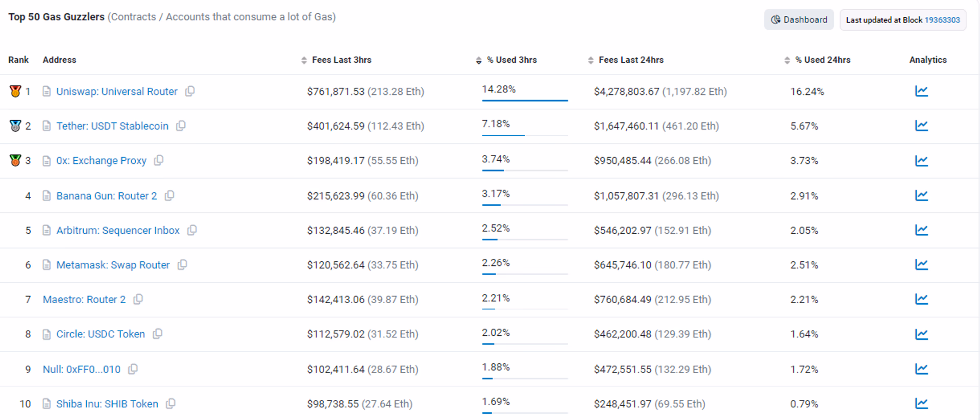Copy the Arbitrum: Sequencer Inbox address
The image size is (980, 420).
coord(192,230)
